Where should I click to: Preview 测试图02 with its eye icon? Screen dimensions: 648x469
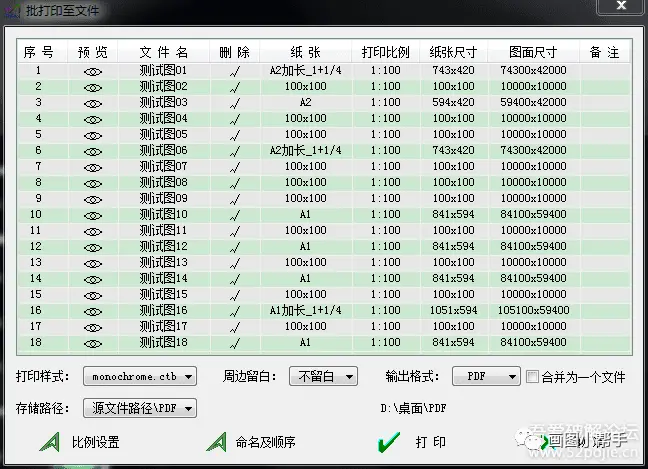93,88
